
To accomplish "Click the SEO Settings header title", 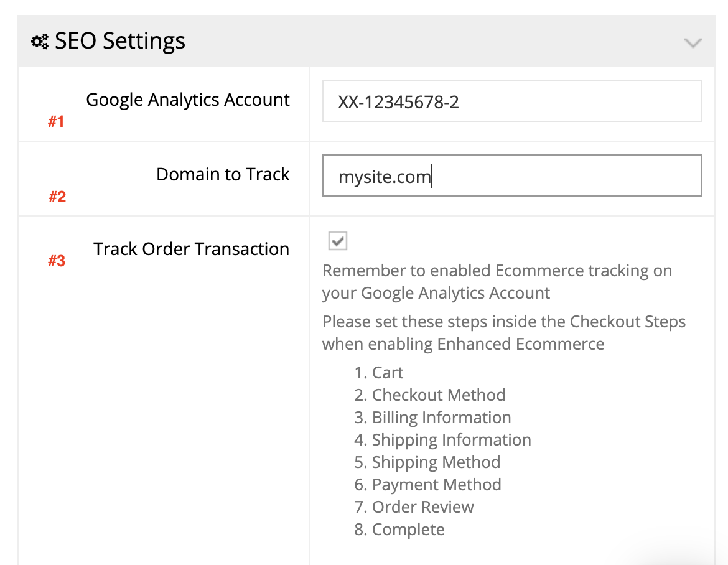I will 120,40.
